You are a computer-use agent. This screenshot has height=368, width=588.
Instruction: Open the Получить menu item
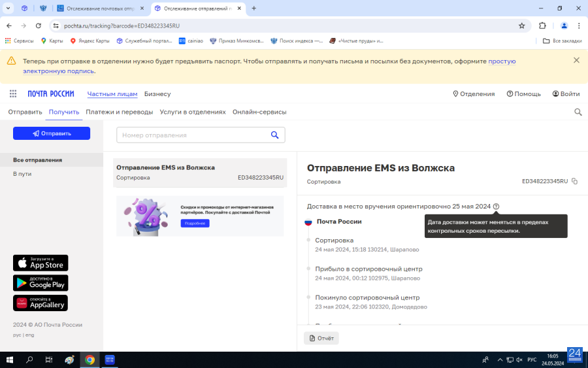point(64,112)
